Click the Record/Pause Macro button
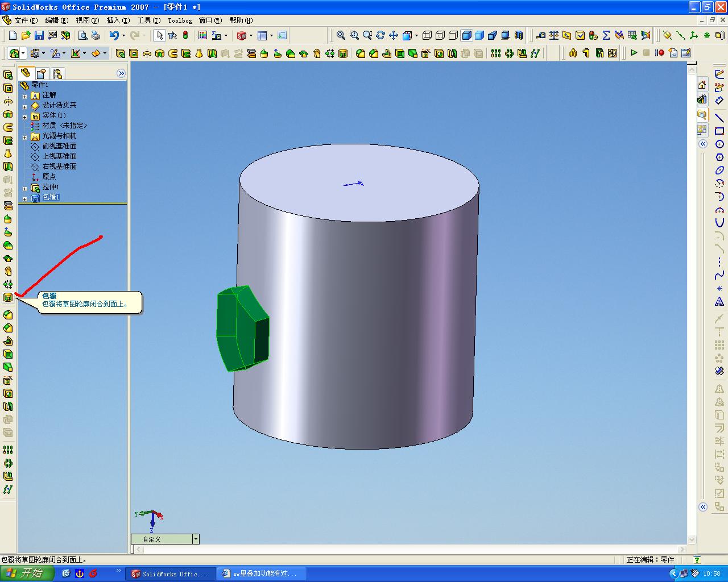Screen dimensions: 728x582 point(660,53)
